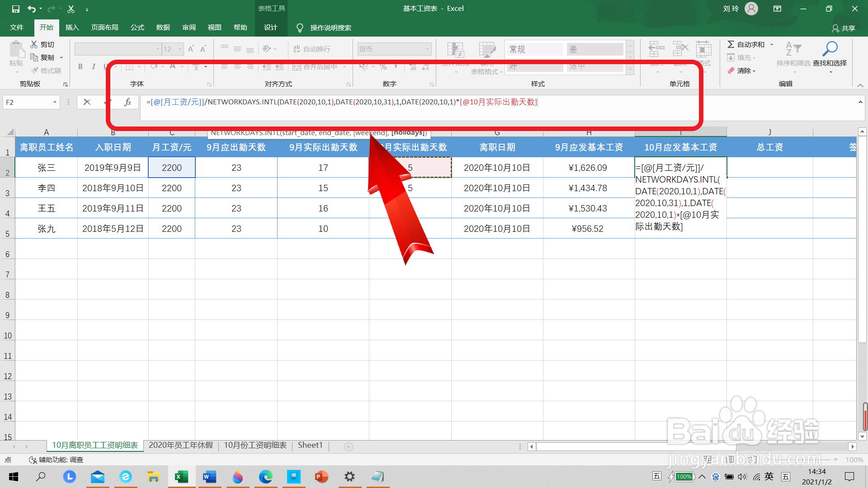Click the Find and Select magnifier icon
The image size is (868, 488).
pos(830,49)
